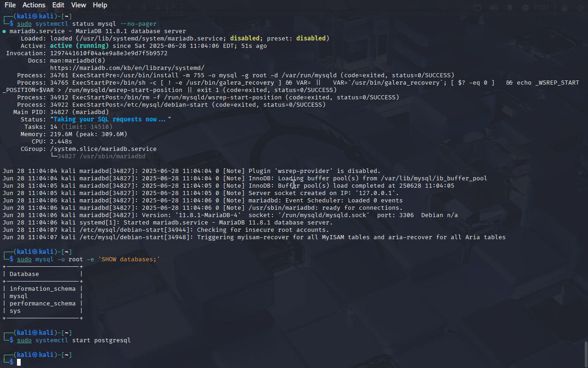588x368 pixels.
Task: Click Process 34912 ExecStartPost /bin/rm line
Action: 208,98
